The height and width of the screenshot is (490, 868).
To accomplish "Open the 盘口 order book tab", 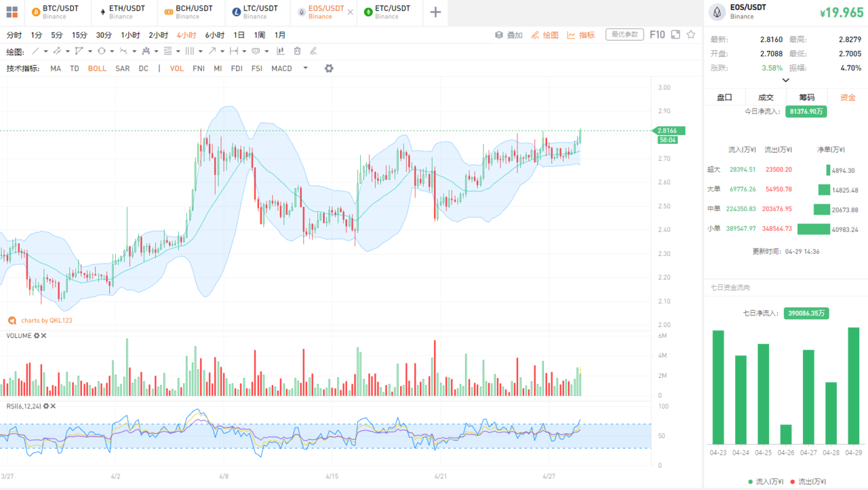I will coord(724,97).
